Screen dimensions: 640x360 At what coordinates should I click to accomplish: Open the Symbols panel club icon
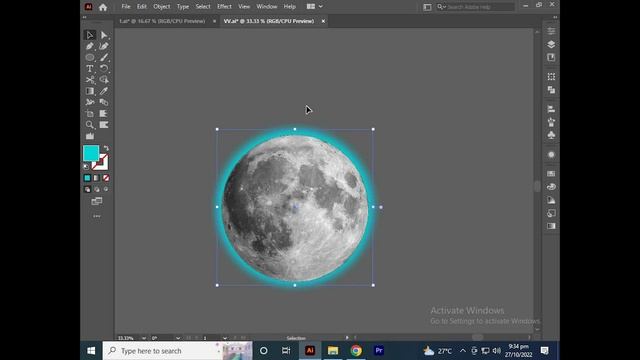551,135
